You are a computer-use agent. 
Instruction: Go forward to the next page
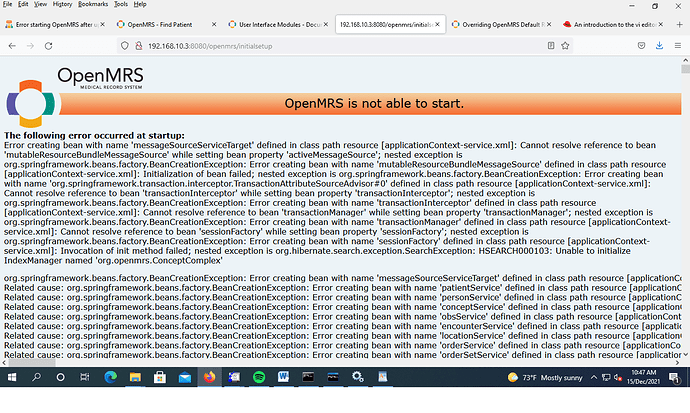tap(30, 46)
